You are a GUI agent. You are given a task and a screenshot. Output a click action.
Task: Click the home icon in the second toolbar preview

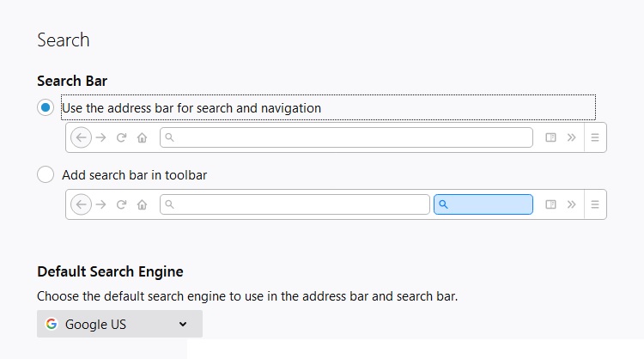coord(142,204)
